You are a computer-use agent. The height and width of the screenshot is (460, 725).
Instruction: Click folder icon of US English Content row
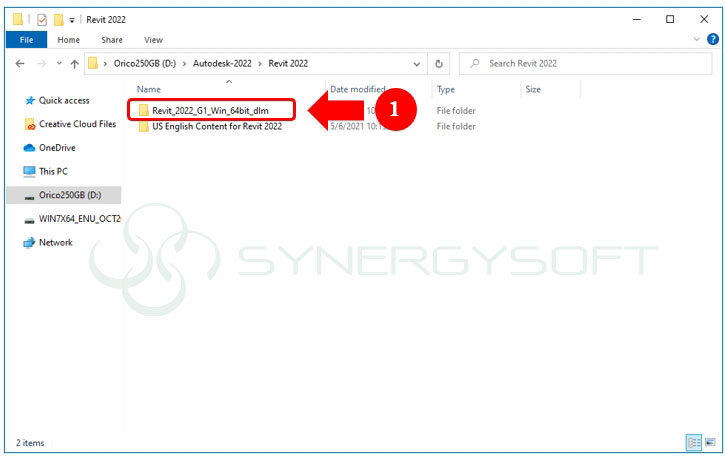click(x=144, y=126)
